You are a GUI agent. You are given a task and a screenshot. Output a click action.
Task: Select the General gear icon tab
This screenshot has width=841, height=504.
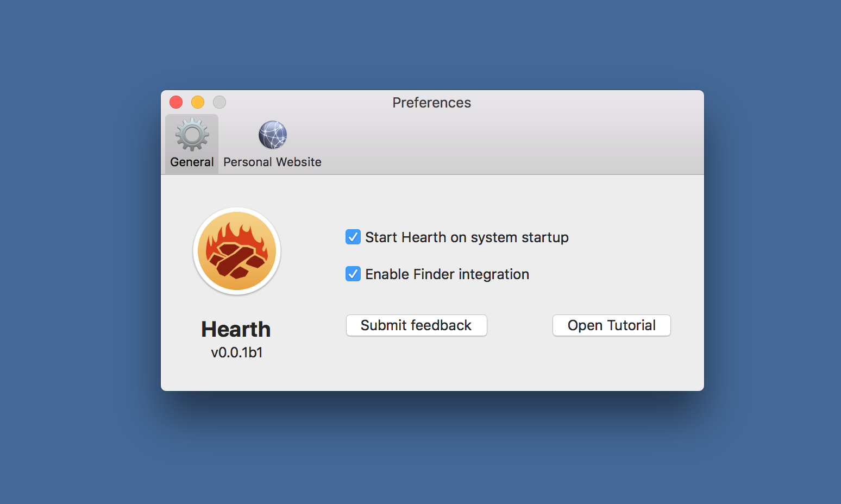[192, 144]
